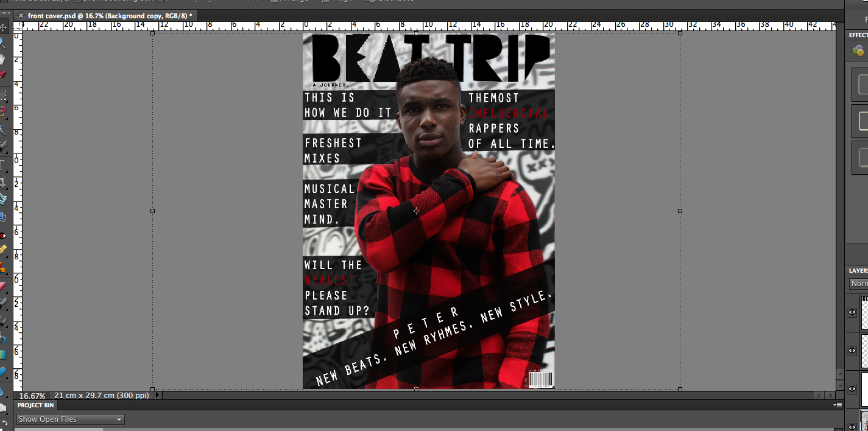Select the third effect thumbnail

click(860, 158)
